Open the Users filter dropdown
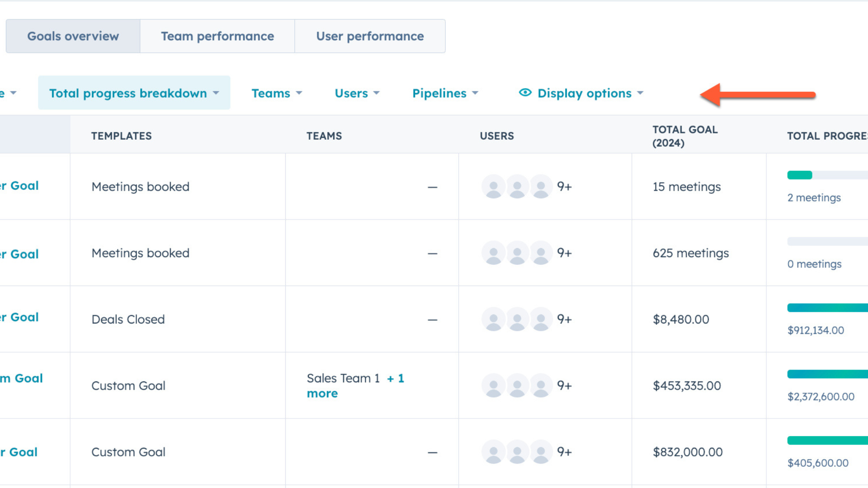The image size is (868, 488). point(357,93)
